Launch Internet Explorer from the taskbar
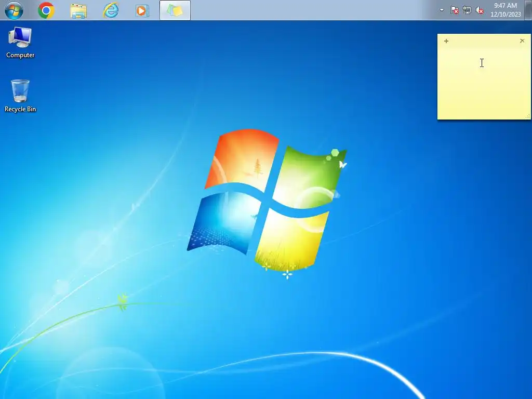The image size is (532, 399). (111, 10)
